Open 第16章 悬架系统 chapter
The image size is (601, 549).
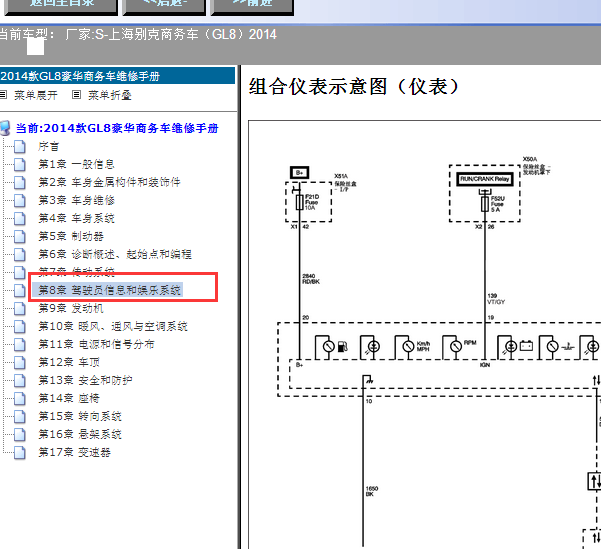(x=80, y=434)
